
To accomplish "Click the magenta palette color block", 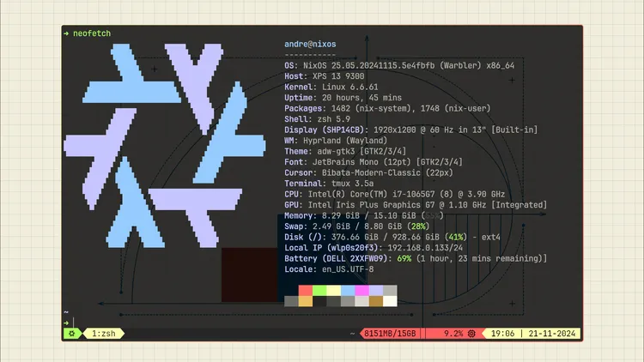I will point(361,291).
